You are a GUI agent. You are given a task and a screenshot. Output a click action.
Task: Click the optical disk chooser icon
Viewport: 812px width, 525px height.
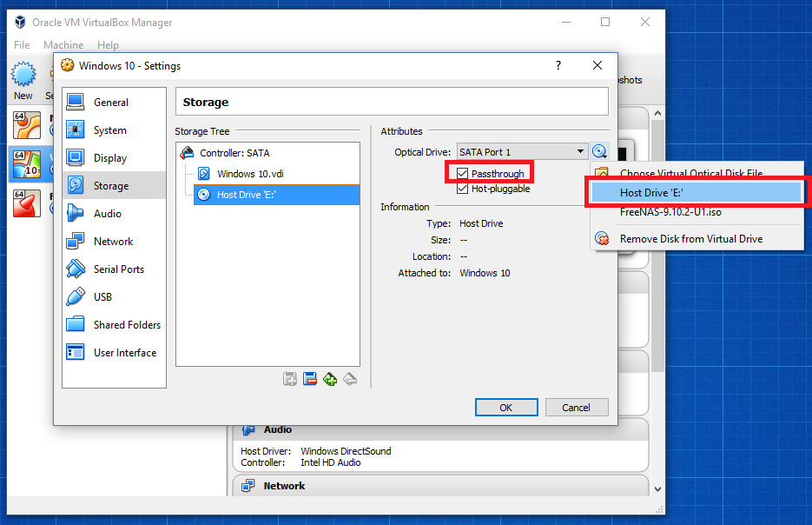(600, 151)
